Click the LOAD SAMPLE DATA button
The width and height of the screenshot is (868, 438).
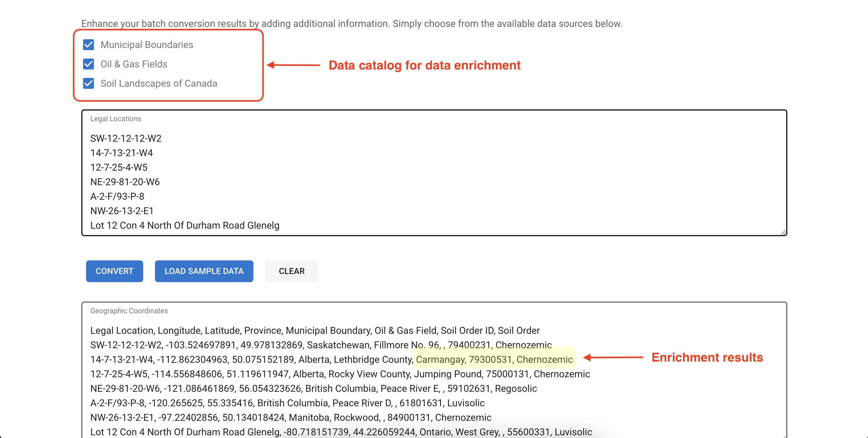pos(204,271)
